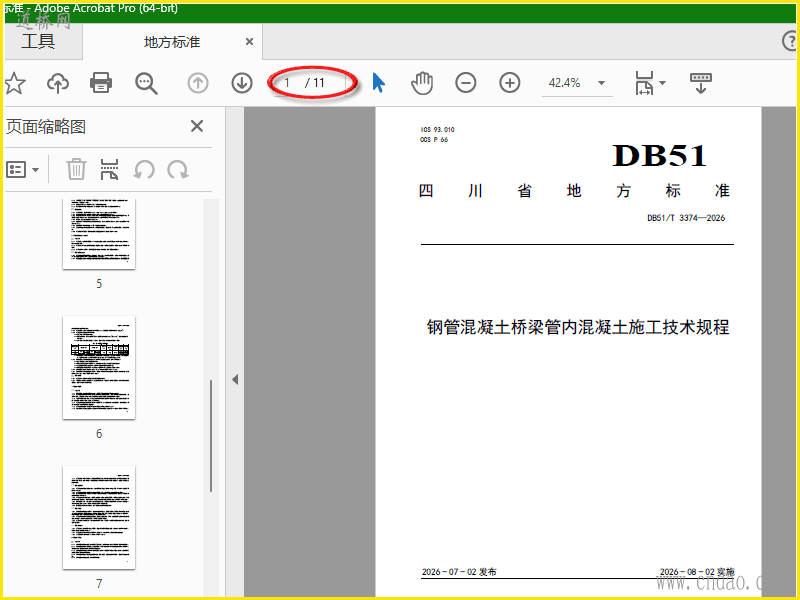The width and height of the screenshot is (800, 600).
Task: Click the scrolling mode keyboard-arrow icon
Action: [x=701, y=83]
